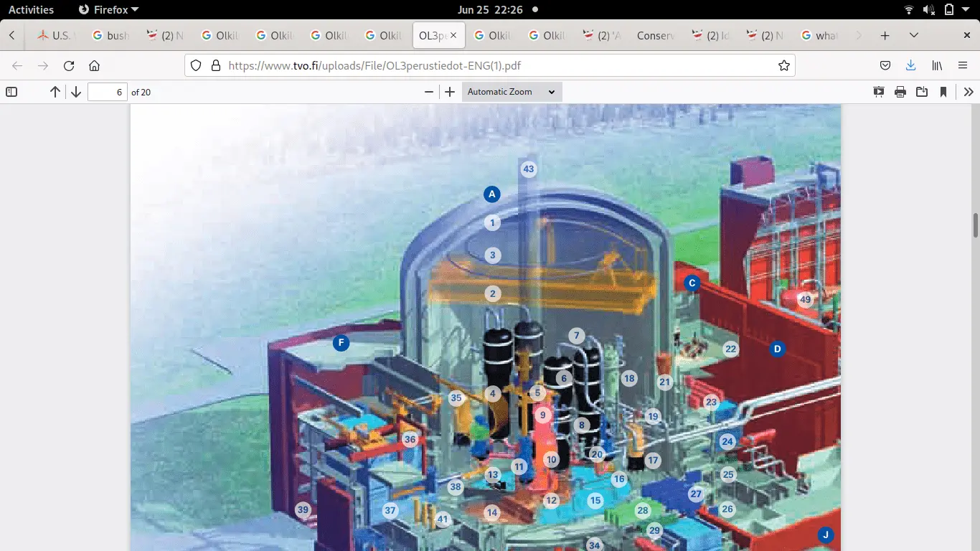Screen dimensions: 980x551
Task: Open current view bookmark tool
Action: 943,92
